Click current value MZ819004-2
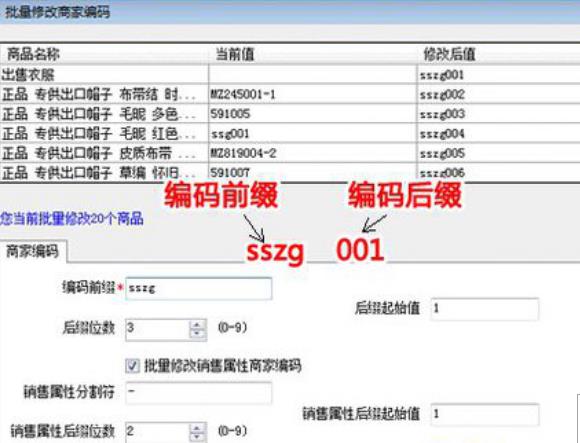This screenshot has height=443, width=580. [x=243, y=153]
